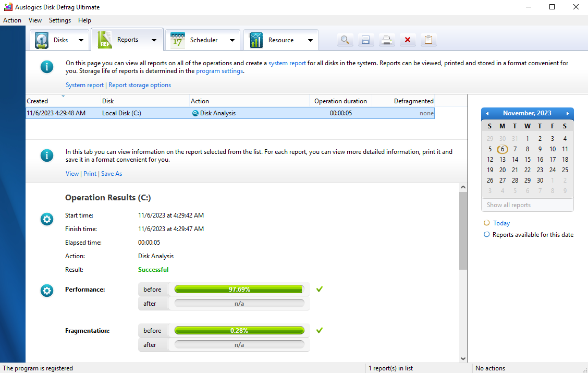Click the Successful result text

pyautogui.click(x=153, y=269)
